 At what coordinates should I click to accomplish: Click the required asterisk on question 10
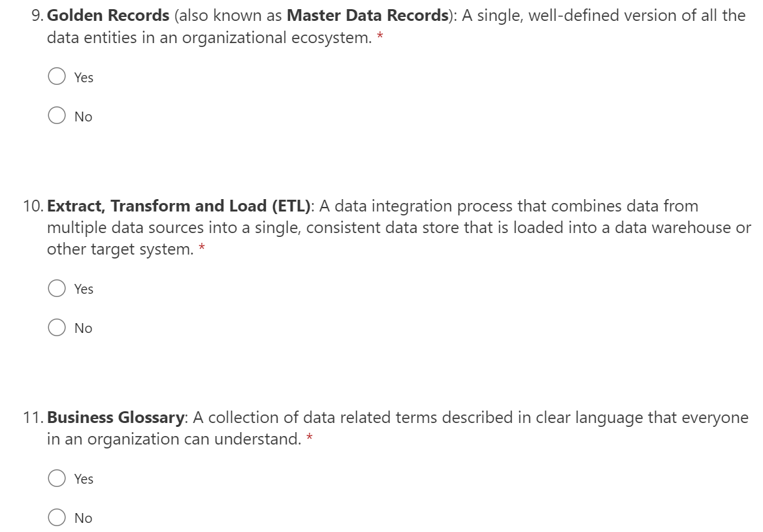click(203, 248)
